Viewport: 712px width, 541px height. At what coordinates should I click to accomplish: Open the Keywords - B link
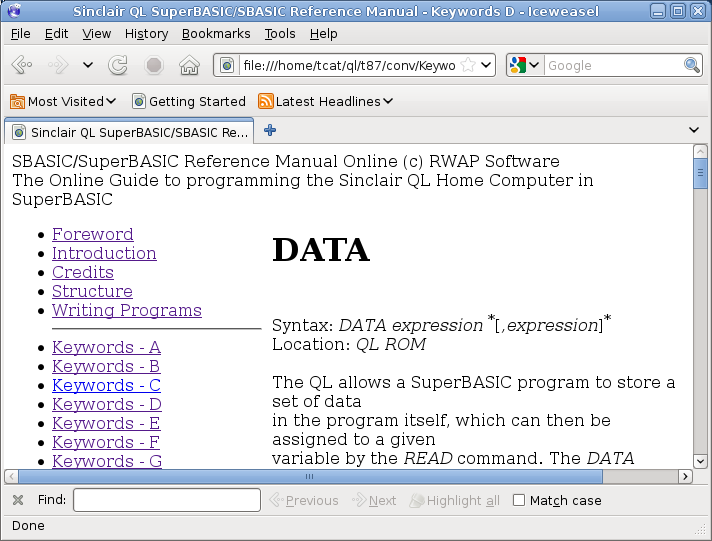(106, 367)
